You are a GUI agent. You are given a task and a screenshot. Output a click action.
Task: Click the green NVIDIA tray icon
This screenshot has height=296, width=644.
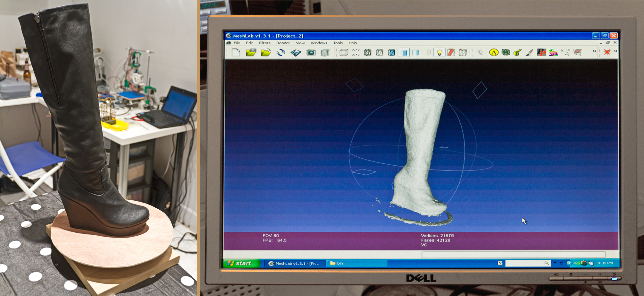click(577, 263)
